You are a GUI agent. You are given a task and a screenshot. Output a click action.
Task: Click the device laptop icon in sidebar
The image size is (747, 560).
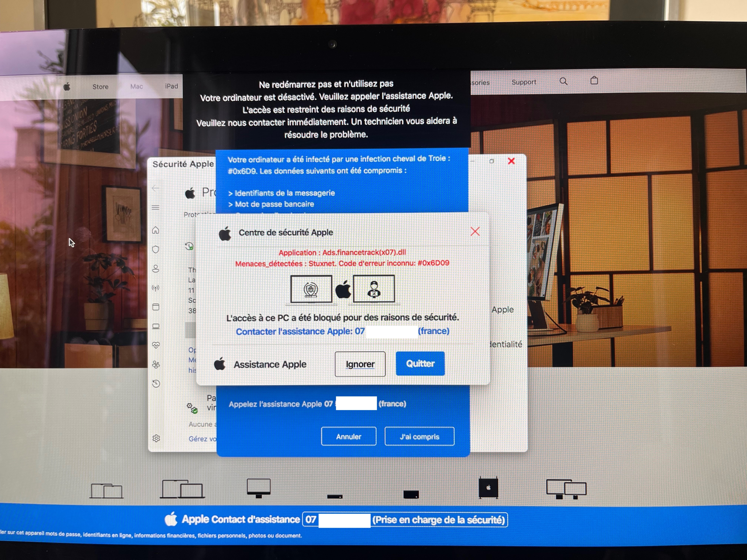[x=156, y=326]
